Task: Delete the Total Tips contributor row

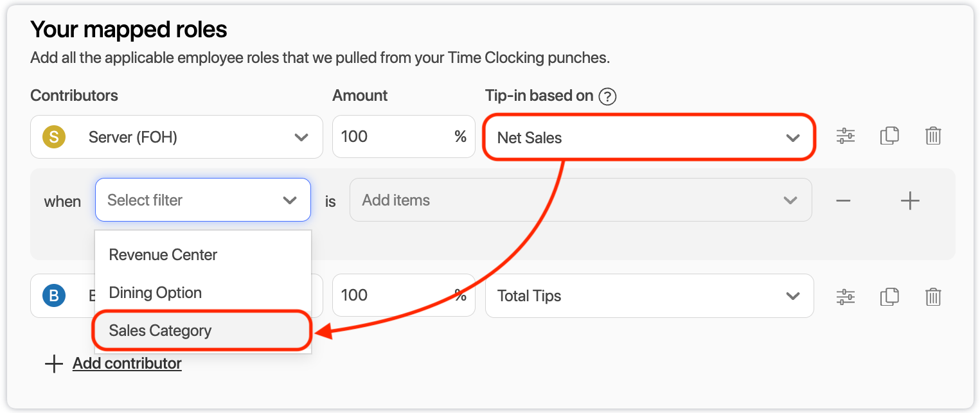Action: [933, 296]
